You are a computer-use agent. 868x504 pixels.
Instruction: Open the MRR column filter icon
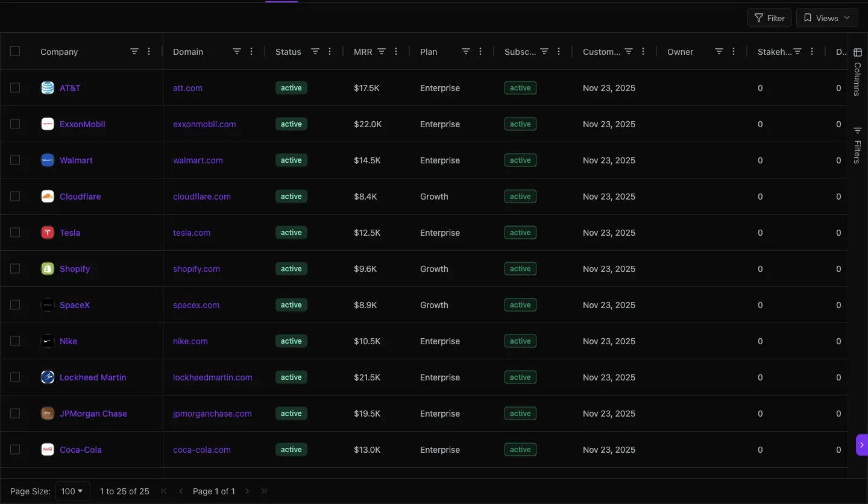pyautogui.click(x=382, y=52)
